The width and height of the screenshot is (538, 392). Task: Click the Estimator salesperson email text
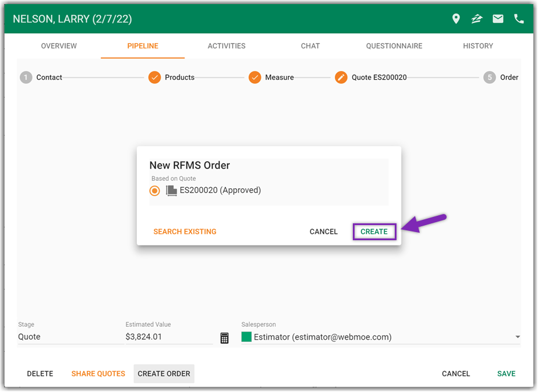pyautogui.click(x=323, y=337)
